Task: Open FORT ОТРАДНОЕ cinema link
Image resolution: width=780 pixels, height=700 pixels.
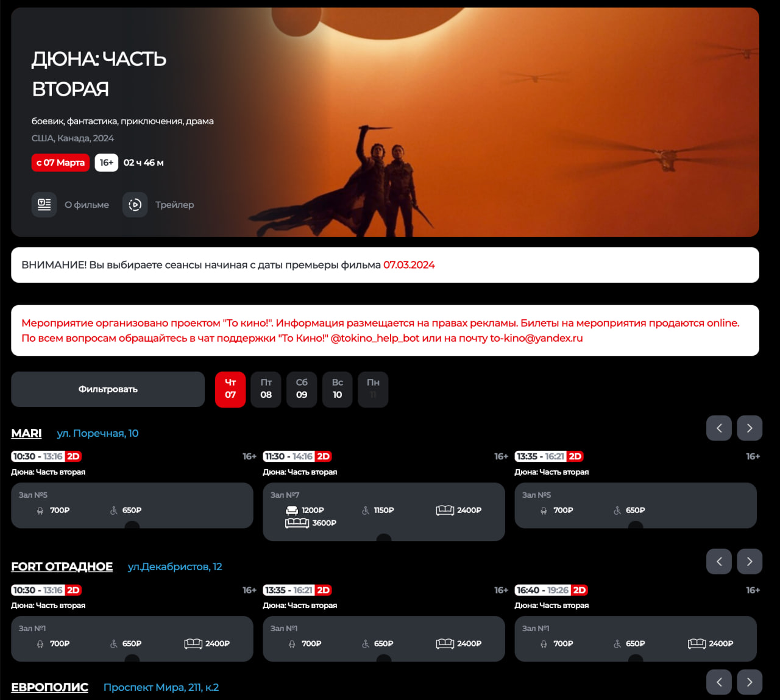Action: click(62, 567)
